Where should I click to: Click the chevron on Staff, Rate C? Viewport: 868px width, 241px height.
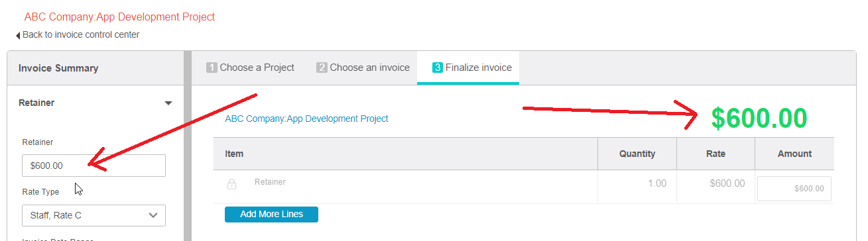pos(153,215)
